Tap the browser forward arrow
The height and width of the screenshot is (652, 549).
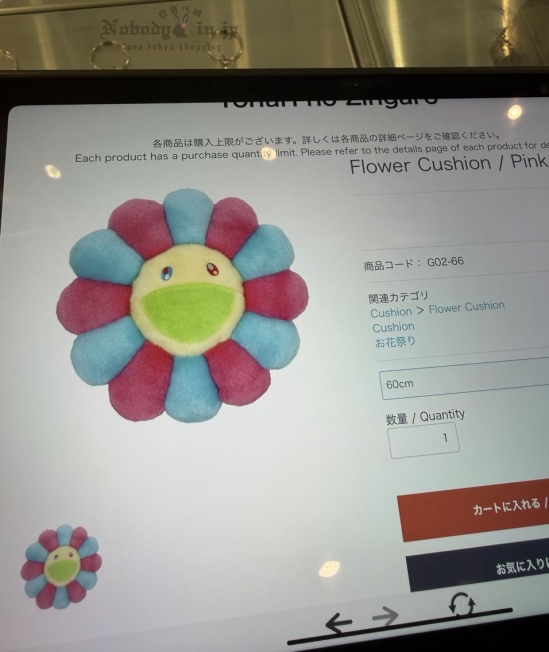(385, 616)
